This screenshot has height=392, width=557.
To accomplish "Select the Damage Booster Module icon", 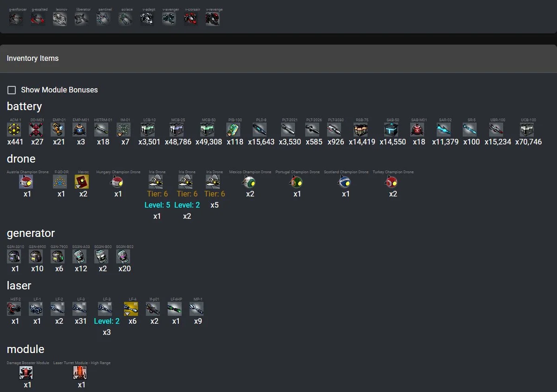I will (26, 372).
